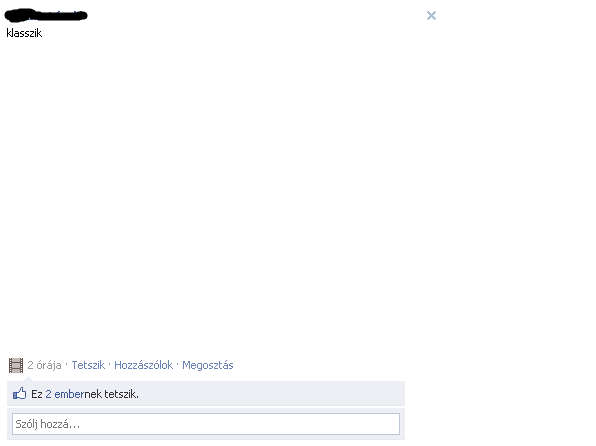The width and height of the screenshot is (596, 446).
Task: Select the Tetszik action under the video
Action: pyautogui.click(x=88, y=365)
